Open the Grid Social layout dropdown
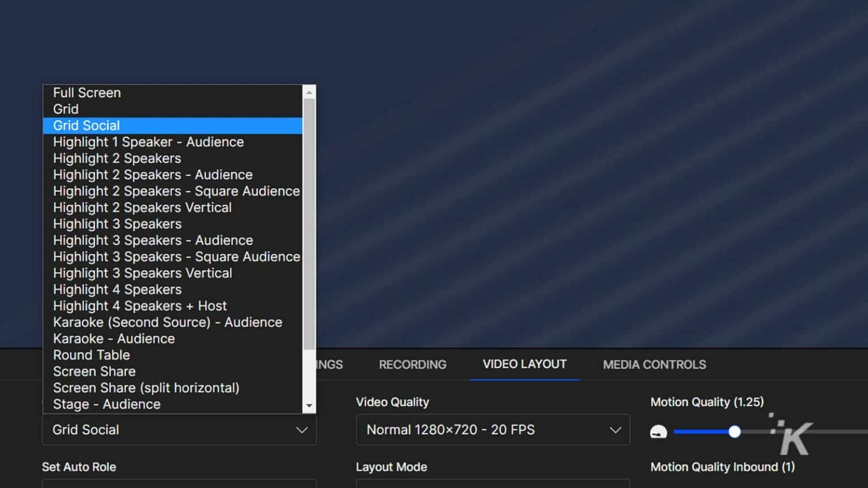The image size is (868, 488). click(179, 430)
